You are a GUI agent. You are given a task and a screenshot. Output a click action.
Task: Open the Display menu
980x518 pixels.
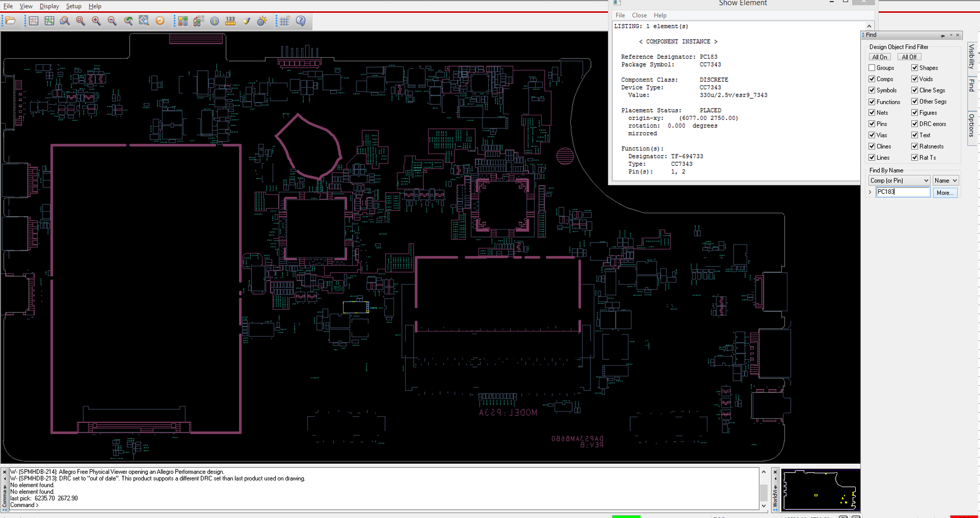(x=49, y=6)
